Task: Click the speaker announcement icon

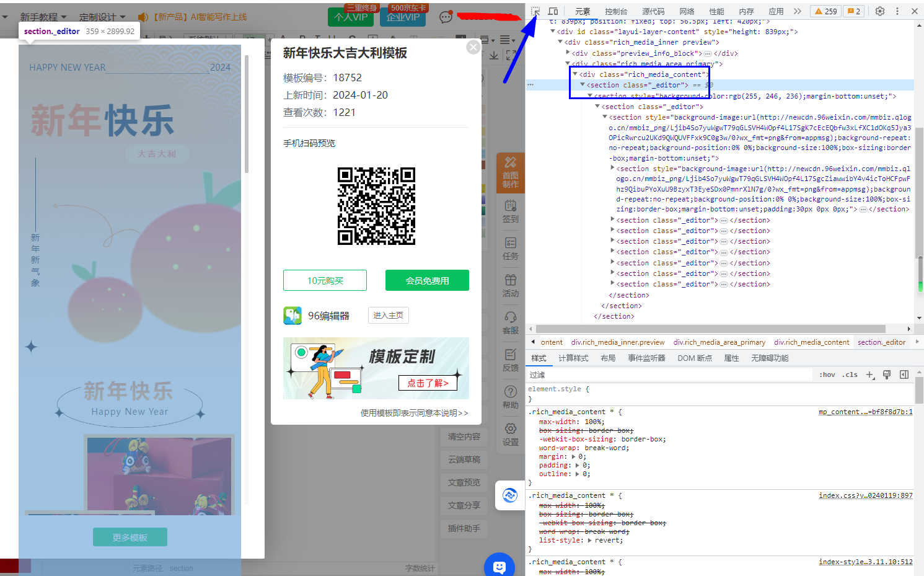Action: (143, 17)
